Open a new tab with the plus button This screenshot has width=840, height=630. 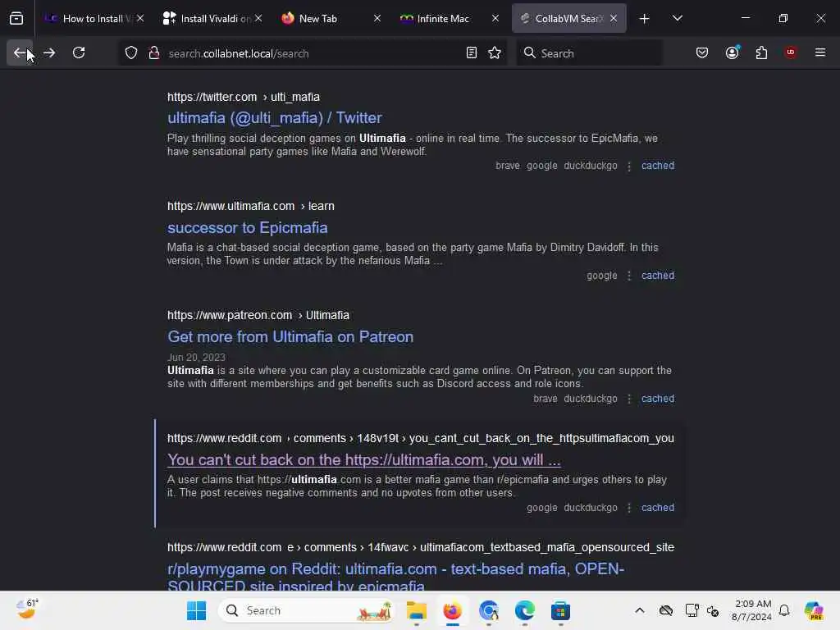(644, 19)
